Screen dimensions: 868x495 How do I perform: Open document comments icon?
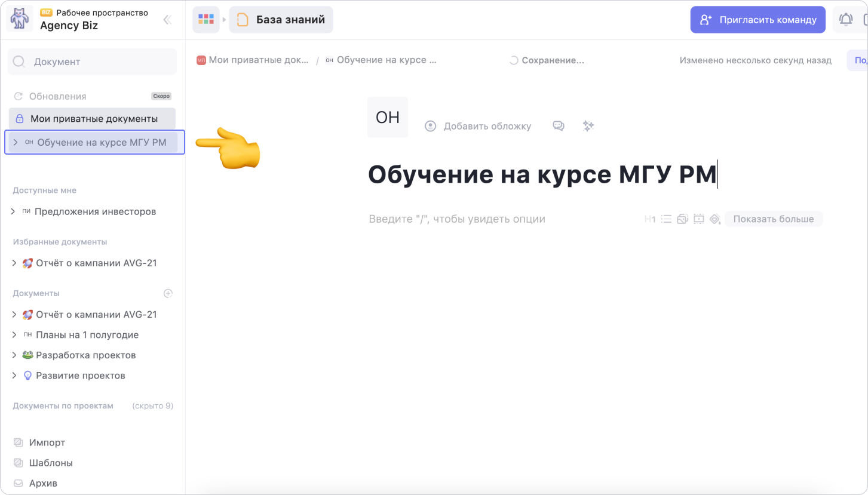tap(559, 126)
